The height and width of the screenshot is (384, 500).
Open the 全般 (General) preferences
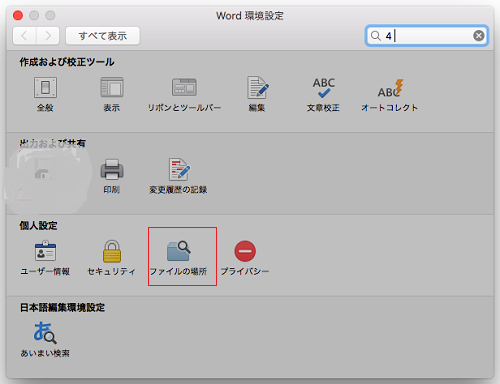(x=45, y=94)
